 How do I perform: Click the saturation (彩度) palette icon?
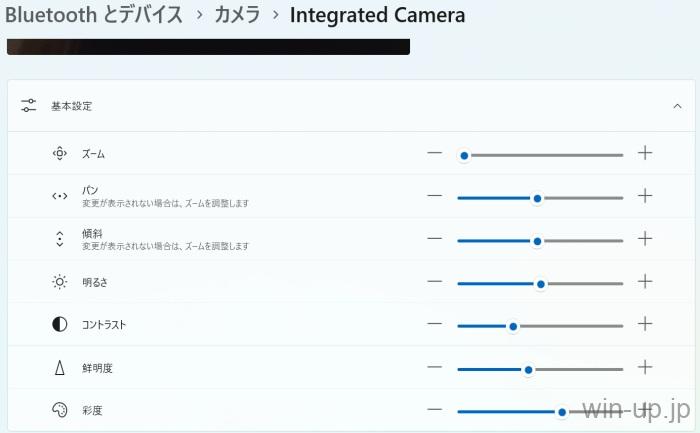[60, 410]
